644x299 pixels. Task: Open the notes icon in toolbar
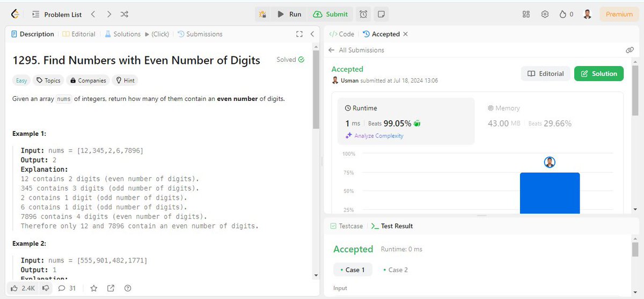tap(380, 14)
